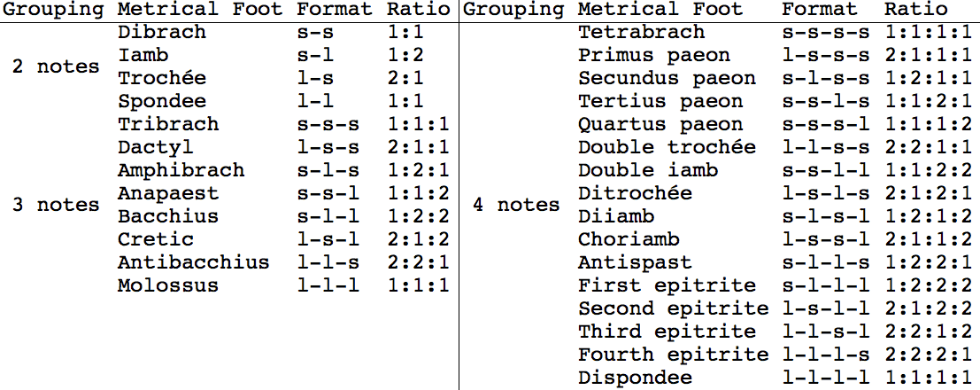Select the Tetrabrach entry
Screen dimensions: 980x390
click(642, 33)
